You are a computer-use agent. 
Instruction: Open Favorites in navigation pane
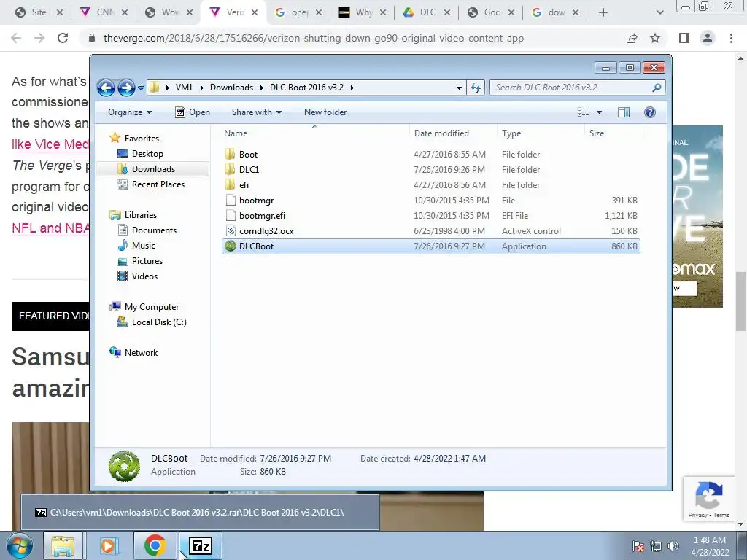point(142,138)
